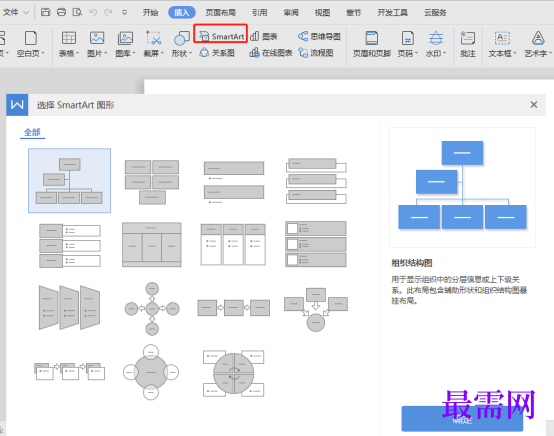Switch to the 页面布局 tab

pyautogui.click(x=220, y=13)
